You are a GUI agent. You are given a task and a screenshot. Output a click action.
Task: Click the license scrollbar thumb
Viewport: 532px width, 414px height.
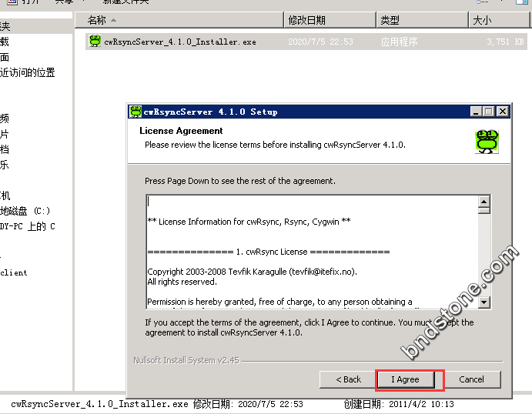pos(483,211)
